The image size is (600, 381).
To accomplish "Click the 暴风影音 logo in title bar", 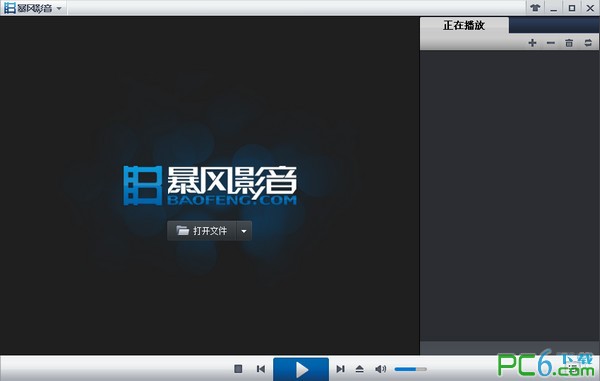I will (x=28, y=8).
